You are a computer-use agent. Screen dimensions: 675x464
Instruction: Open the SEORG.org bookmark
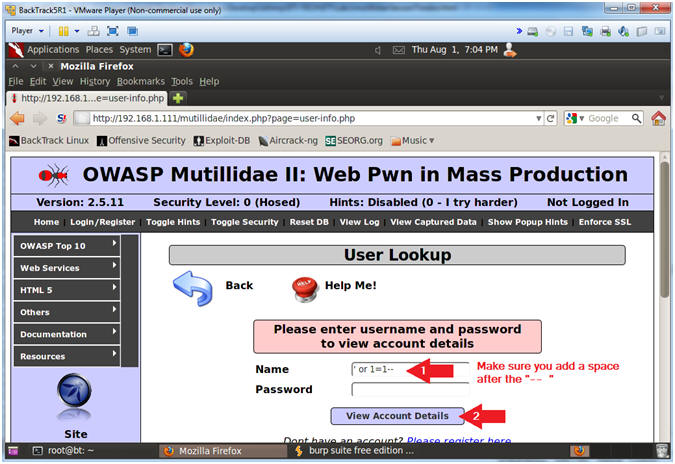pyautogui.click(x=354, y=141)
